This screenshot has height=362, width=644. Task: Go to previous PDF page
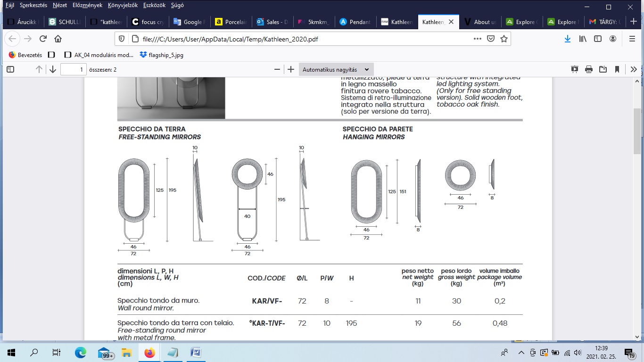pos(39,69)
